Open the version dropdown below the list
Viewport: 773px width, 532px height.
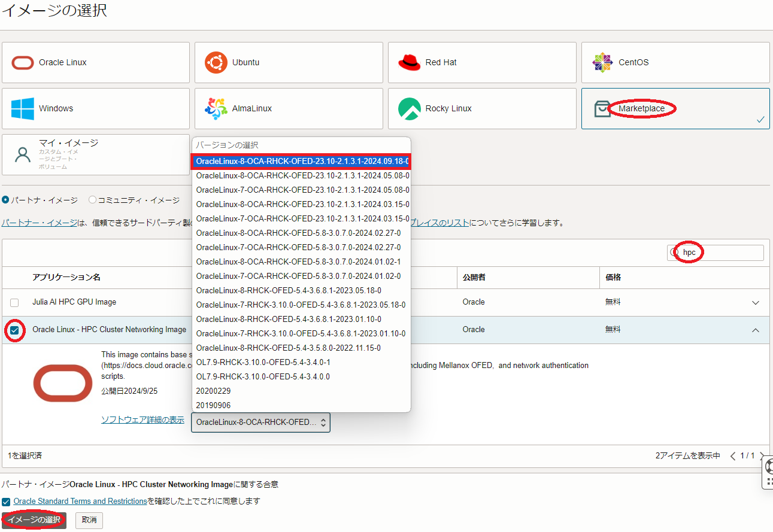pos(260,422)
